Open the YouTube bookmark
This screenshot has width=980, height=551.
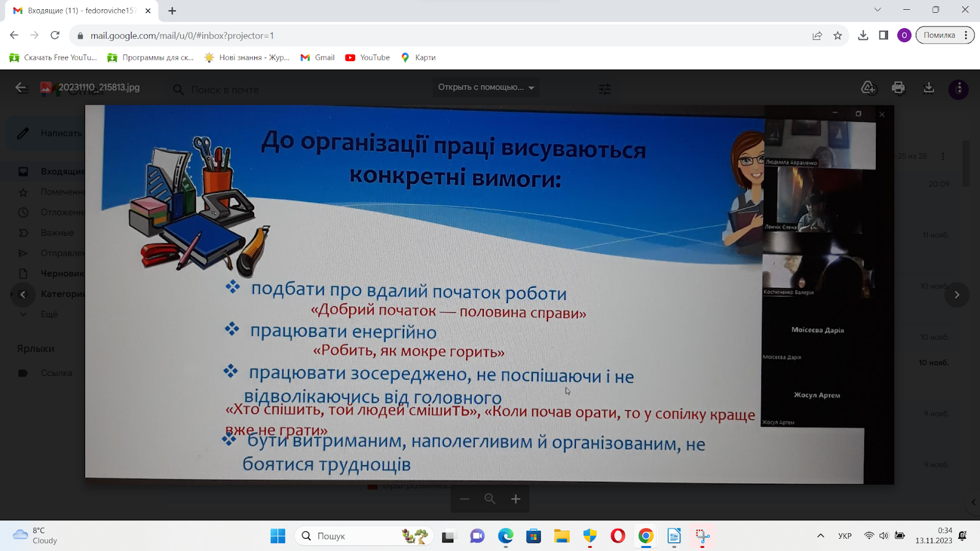(x=367, y=58)
